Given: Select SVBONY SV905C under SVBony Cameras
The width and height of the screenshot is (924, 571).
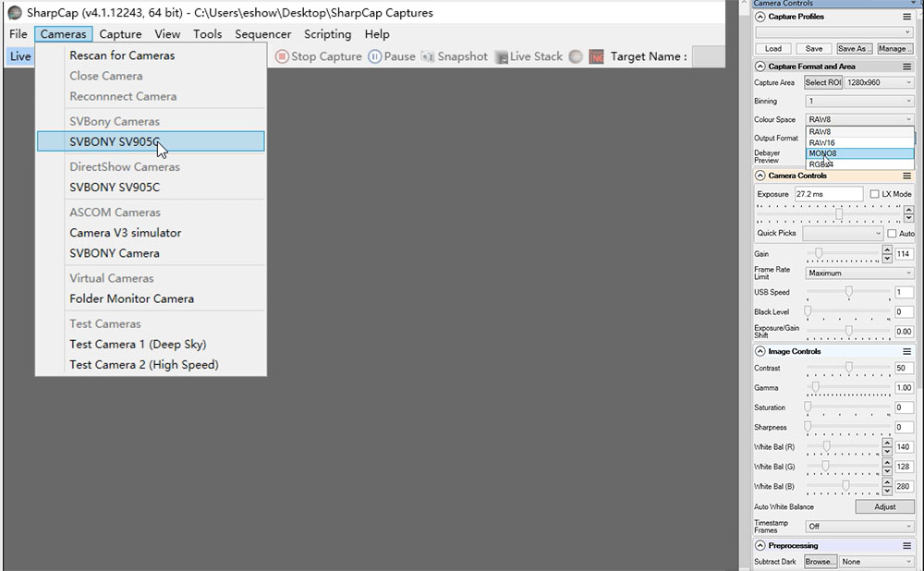Looking at the screenshot, I should pyautogui.click(x=115, y=141).
